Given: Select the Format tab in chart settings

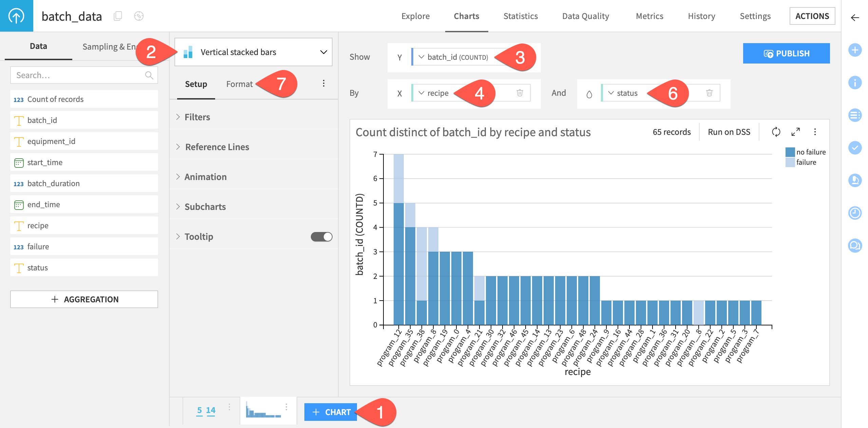Looking at the screenshot, I should (240, 84).
